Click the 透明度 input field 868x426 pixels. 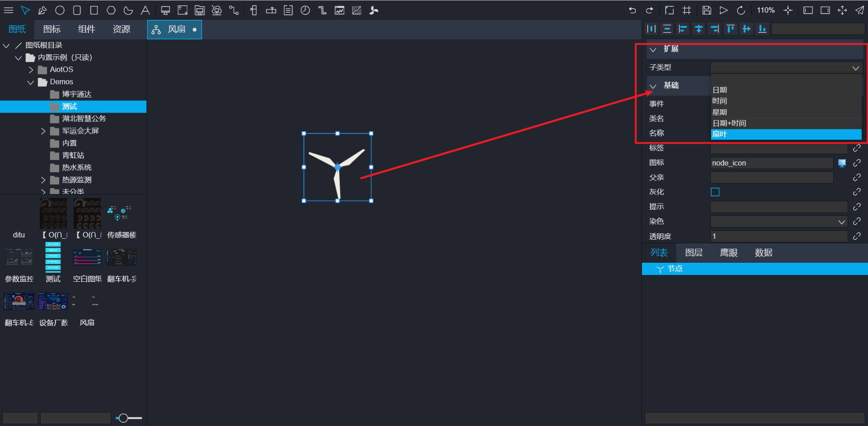778,236
